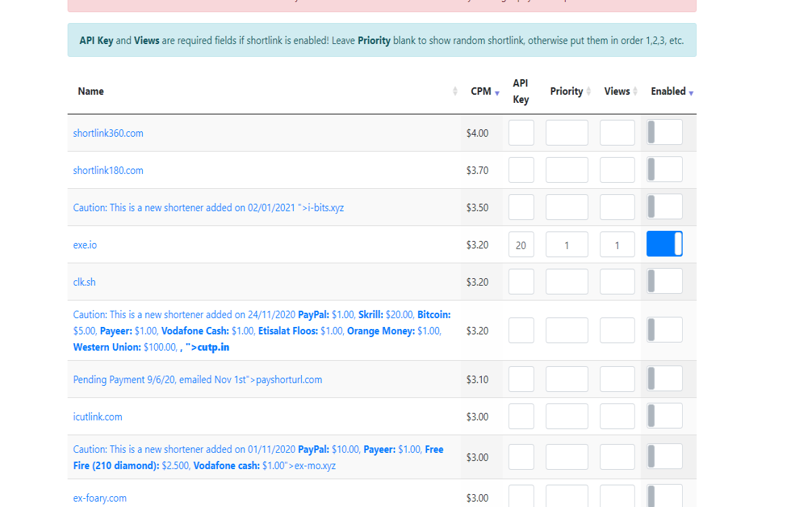Image resolution: width=812 pixels, height=507 pixels.
Task: Sort by Views column arrows
Action: pos(635,91)
